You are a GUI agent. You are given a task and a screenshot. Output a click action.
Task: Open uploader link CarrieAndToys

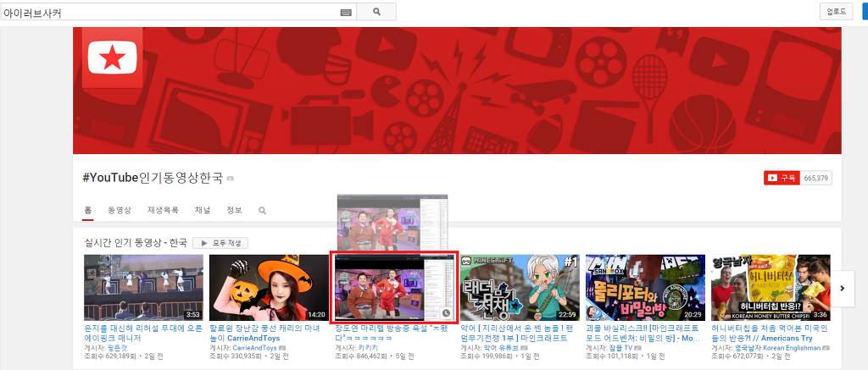click(x=254, y=348)
